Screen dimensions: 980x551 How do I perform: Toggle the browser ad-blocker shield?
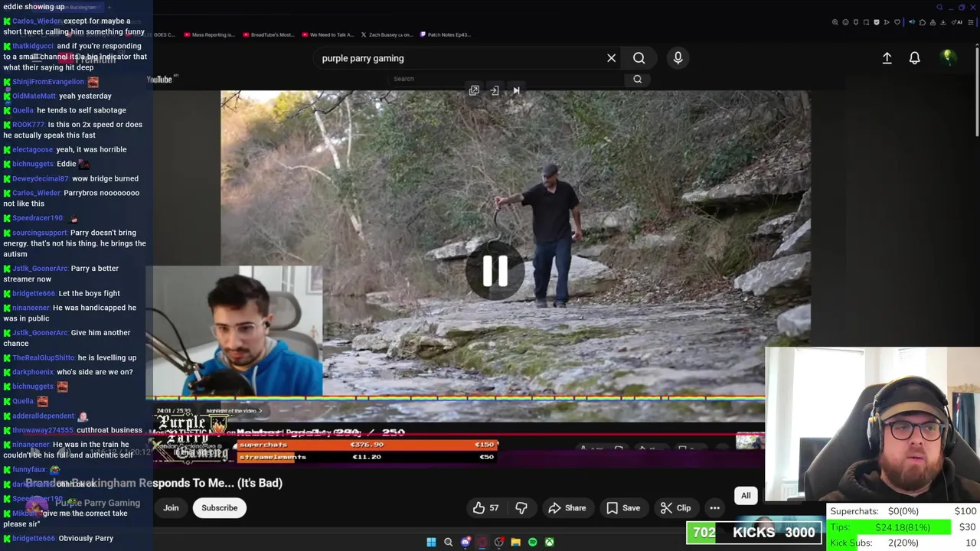coord(877,22)
